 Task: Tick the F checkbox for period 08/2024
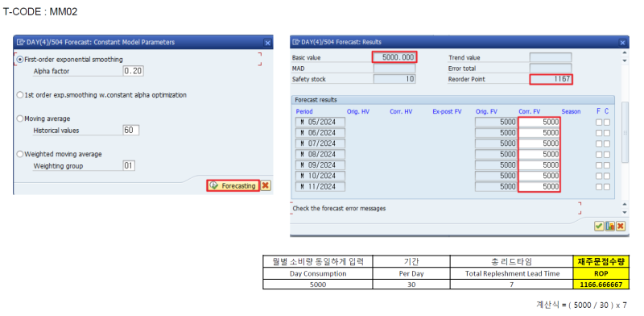pyautogui.click(x=599, y=154)
